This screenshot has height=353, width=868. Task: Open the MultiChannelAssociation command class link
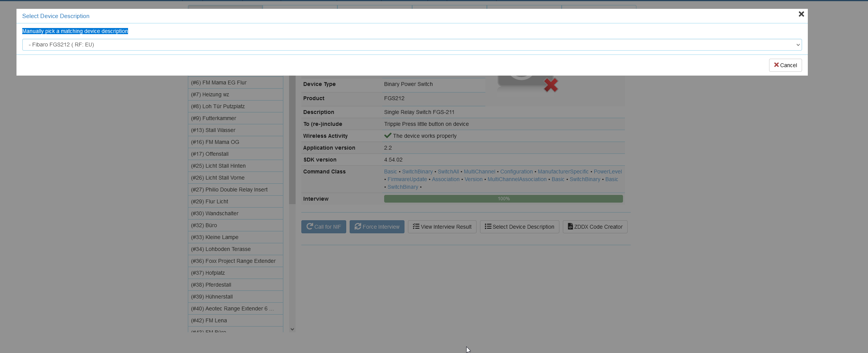517,179
